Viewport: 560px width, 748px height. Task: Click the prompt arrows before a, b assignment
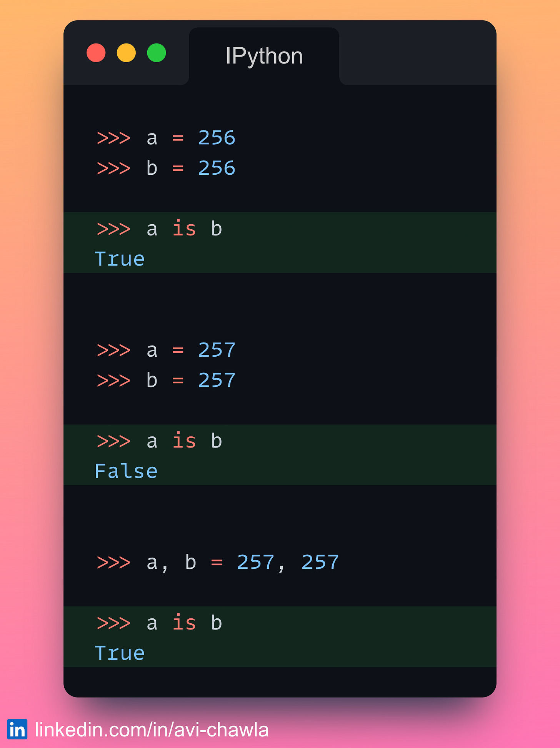(113, 563)
